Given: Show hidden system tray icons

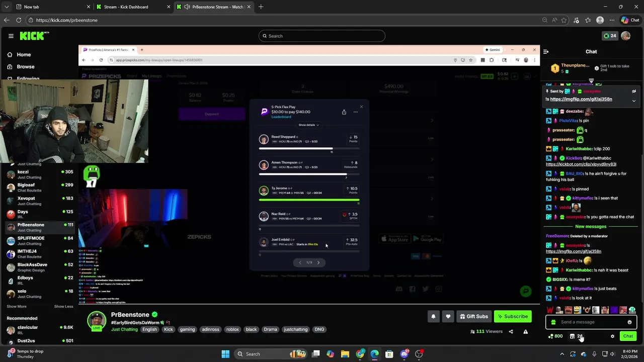Looking at the screenshot, I should click(562, 354).
